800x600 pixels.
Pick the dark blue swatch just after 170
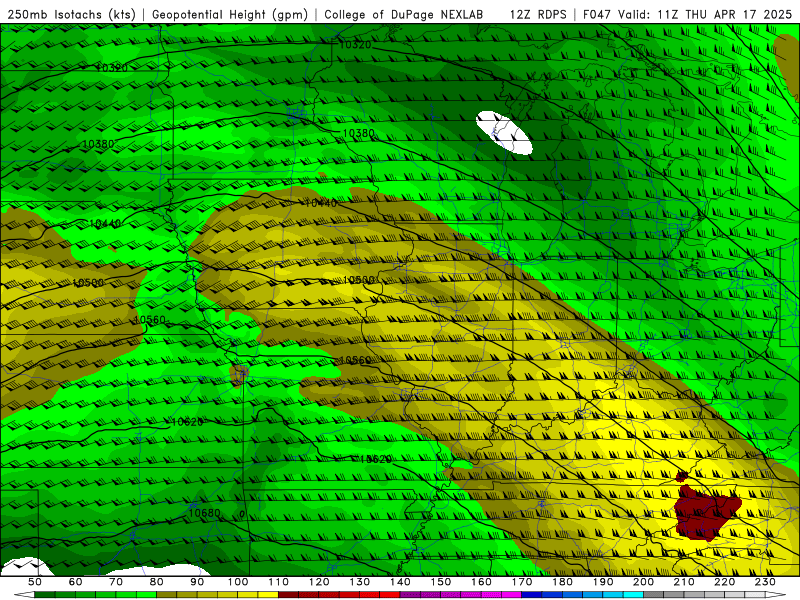532,595
